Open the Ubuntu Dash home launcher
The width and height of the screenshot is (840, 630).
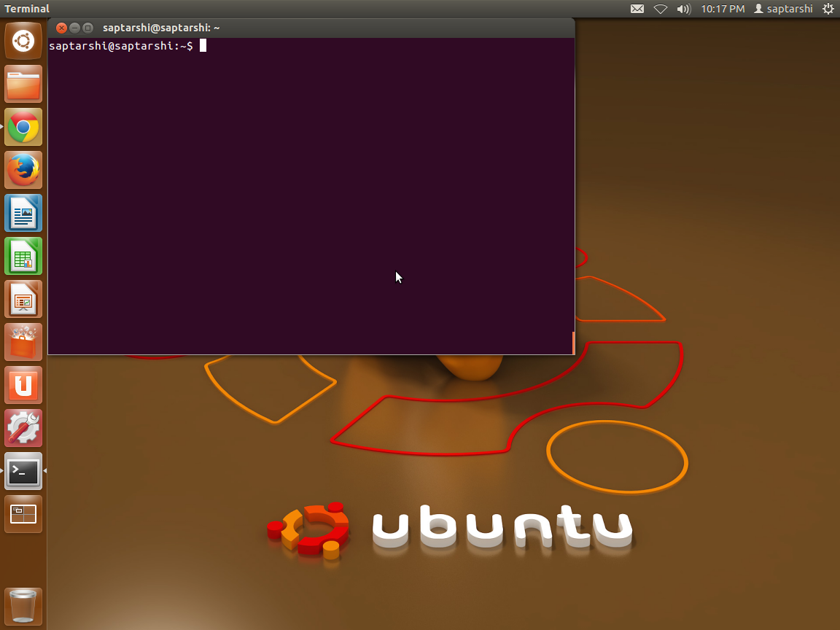(23, 42)
